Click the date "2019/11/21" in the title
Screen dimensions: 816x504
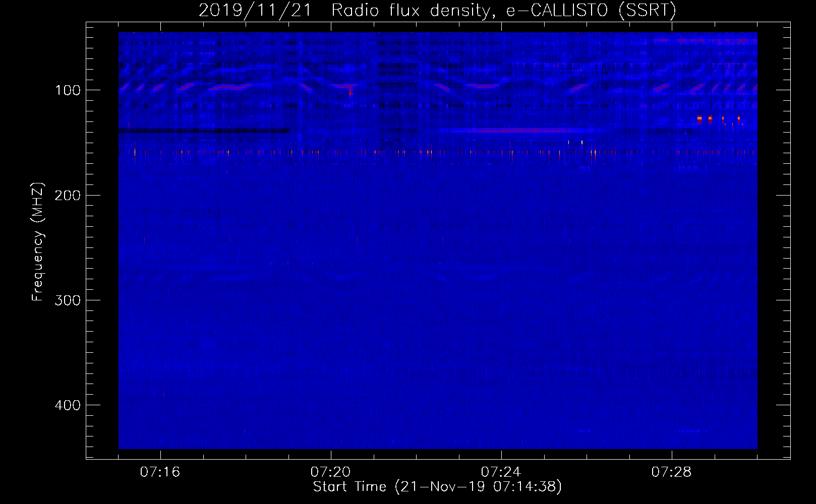(255, 10)
